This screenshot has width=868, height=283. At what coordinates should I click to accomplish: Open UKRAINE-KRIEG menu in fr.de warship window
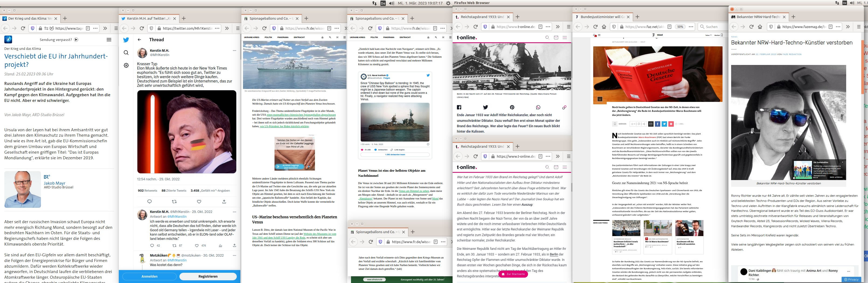point(252,37)
